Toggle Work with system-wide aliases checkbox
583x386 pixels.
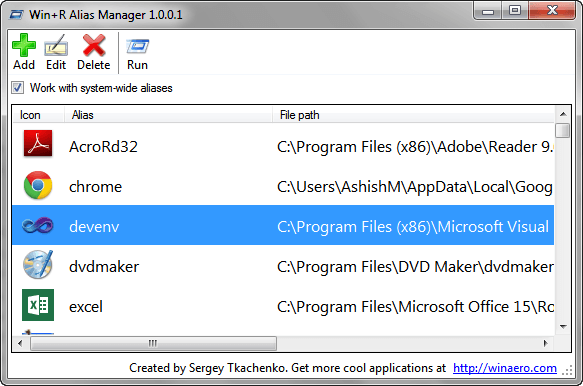(17, 88)
